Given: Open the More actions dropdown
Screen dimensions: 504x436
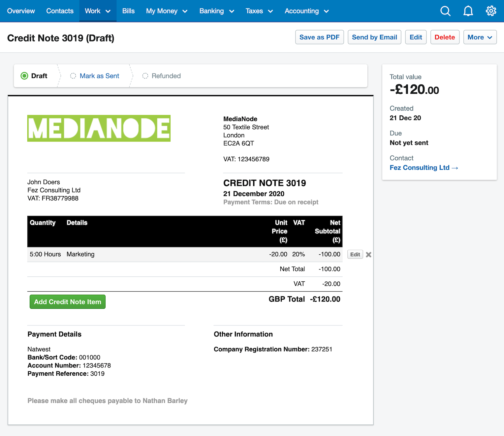Looking at the screenshot, I should [x=480, y=37].
